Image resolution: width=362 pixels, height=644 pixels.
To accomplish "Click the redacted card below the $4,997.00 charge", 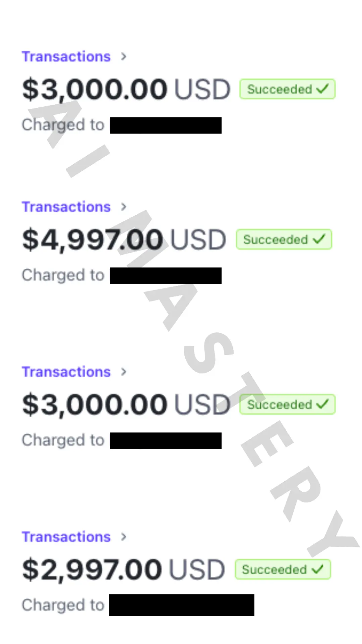I will [x=166, y=276].
